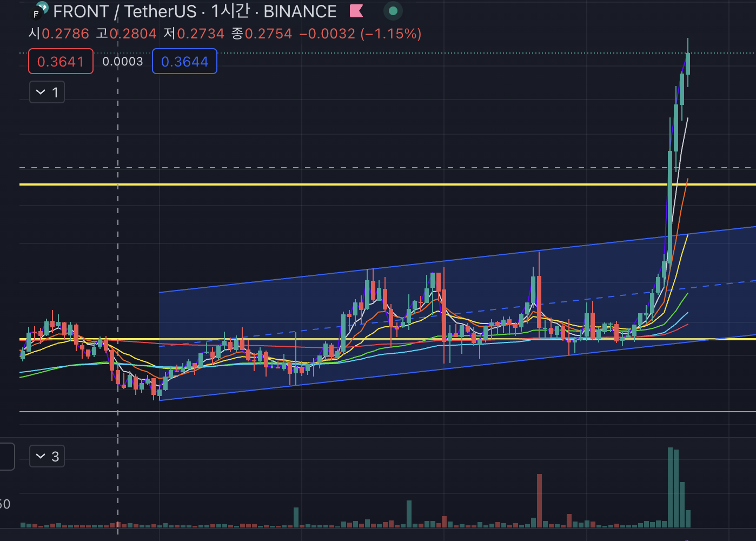Click the open value 0.2786

pyautogui.click(x=65, y=34)
